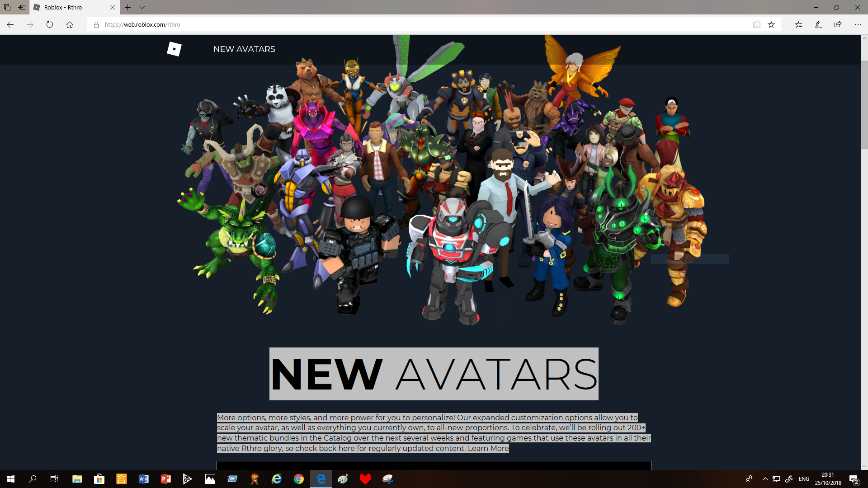The height and width of the screenshot is (488, 868).
Task: Go to browser home page
Action: (x=70, y=24)
